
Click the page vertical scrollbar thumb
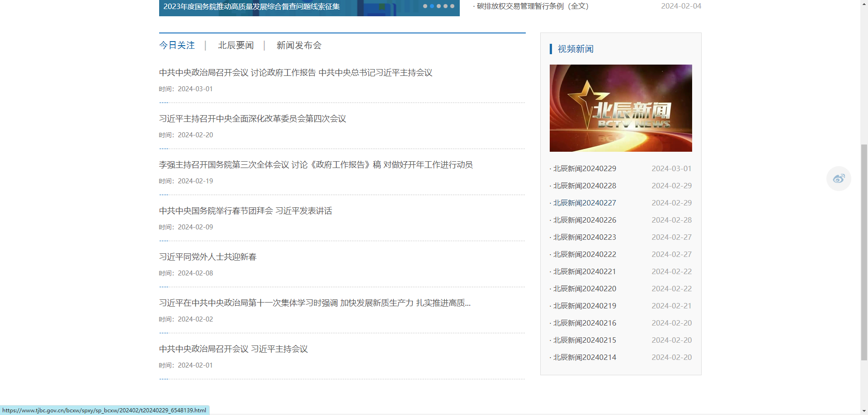click(x=864, y=252)
